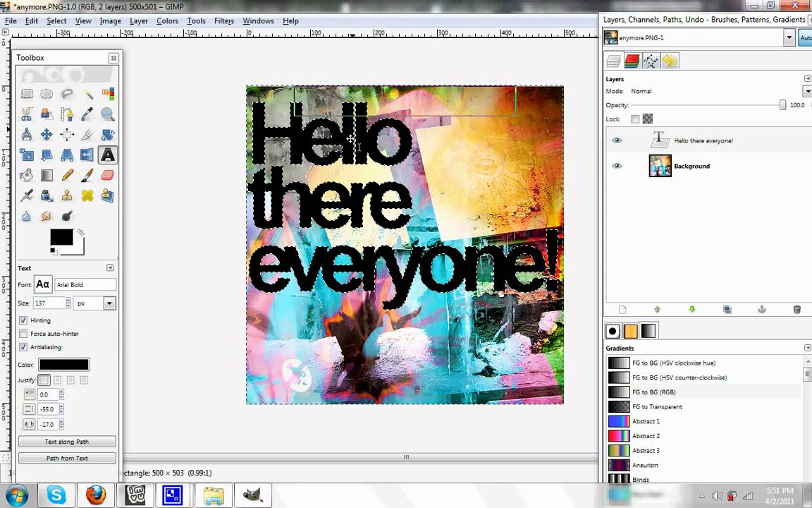Open the Colors menu
The width and height of the screenshot is (812, 508).
pos(167,20)
